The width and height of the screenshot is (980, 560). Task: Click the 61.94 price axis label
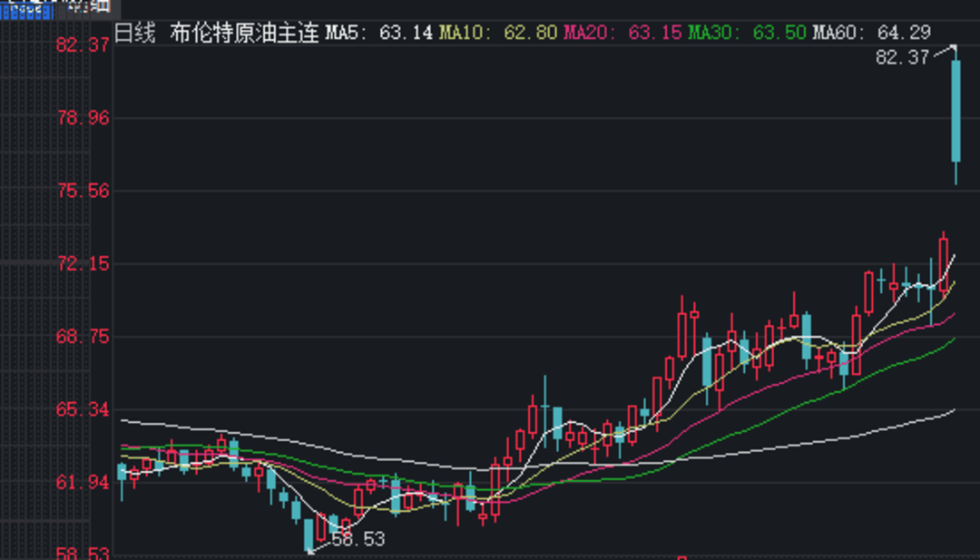point(83,483)
